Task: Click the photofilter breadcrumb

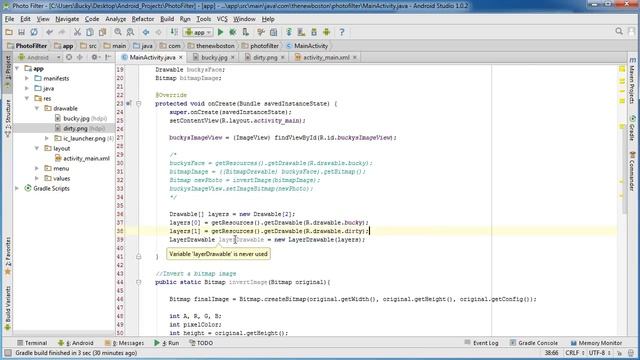Action: pos(260,46)
